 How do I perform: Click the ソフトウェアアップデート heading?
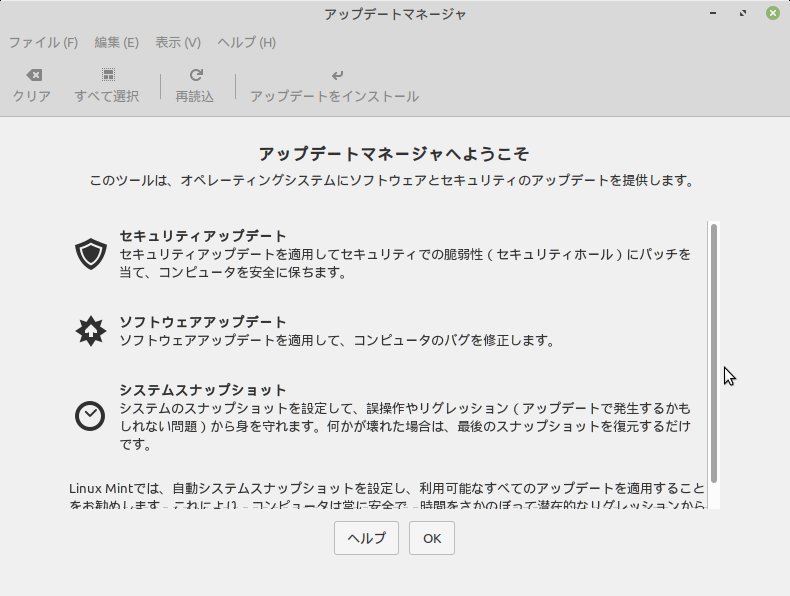coord(203,321)
